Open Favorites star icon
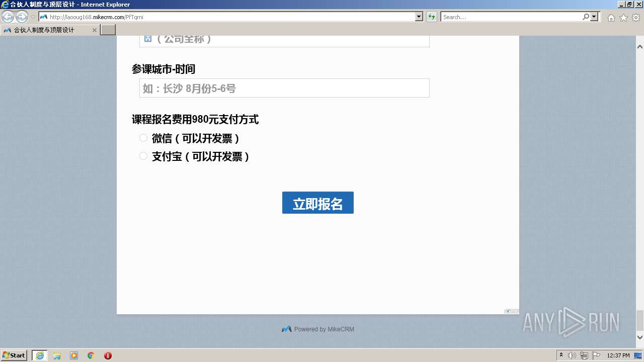Viewport: 644px width, 362px height. [623, 18]
